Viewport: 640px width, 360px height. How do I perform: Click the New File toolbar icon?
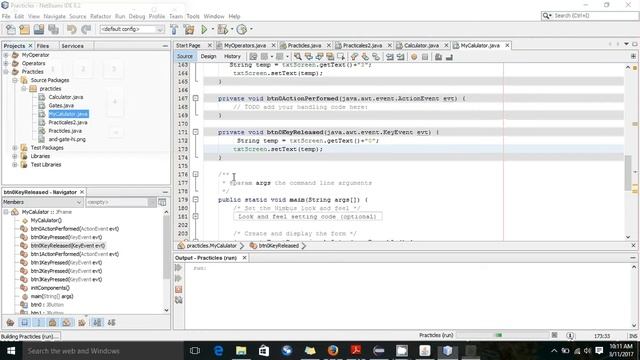coord(11,29)
